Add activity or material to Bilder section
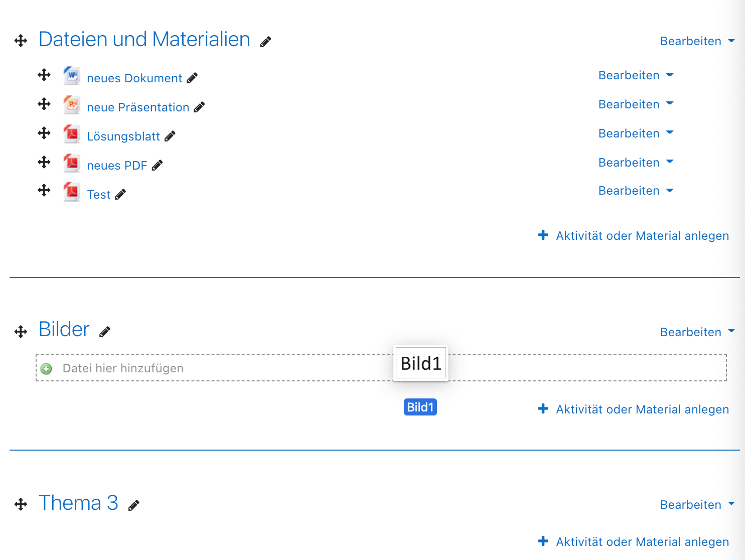745x560 pixels. pos(634,409)
